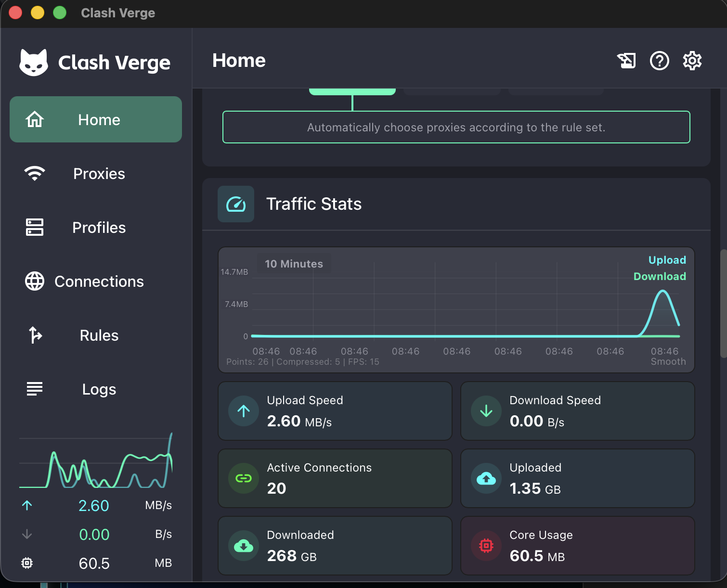The width and height of the screenshot is (727, 588).
Task: Select the highlighted green proxy mode button
Action: [x=352, y=91]
